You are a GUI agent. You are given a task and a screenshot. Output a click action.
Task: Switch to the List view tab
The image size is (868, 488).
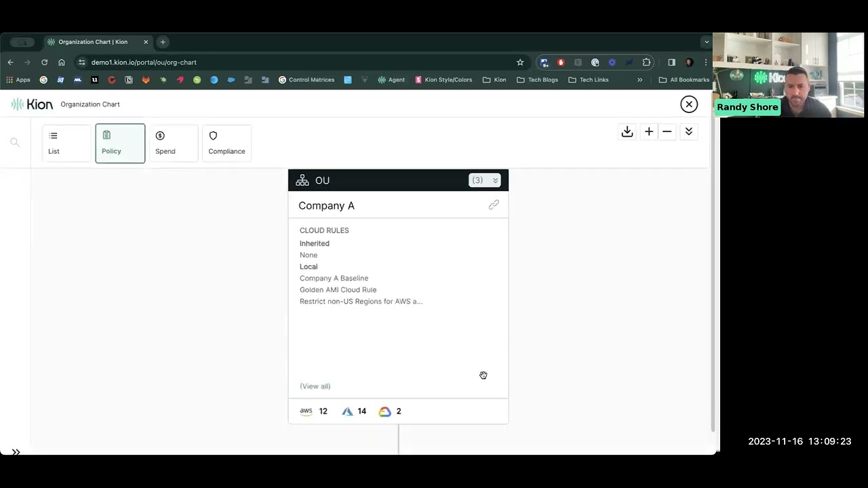(66, 143)
